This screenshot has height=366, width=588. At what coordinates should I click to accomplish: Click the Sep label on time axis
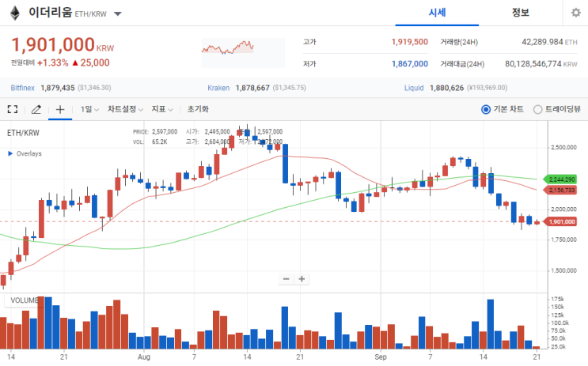tap(381, 357)
